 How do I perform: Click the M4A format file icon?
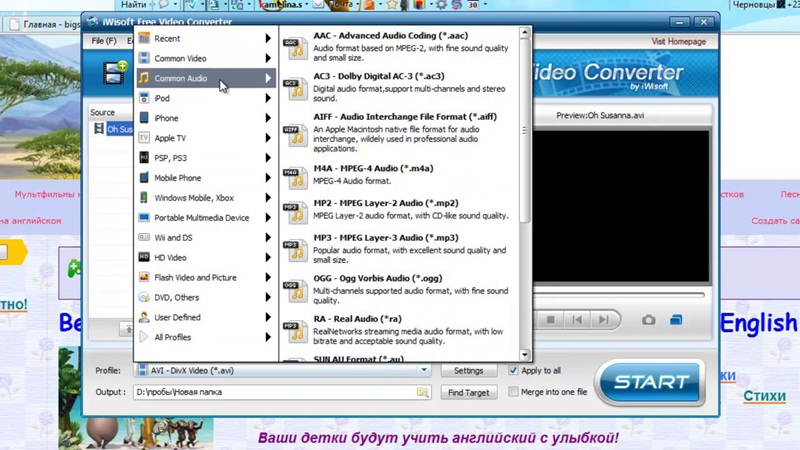(295, 177)
